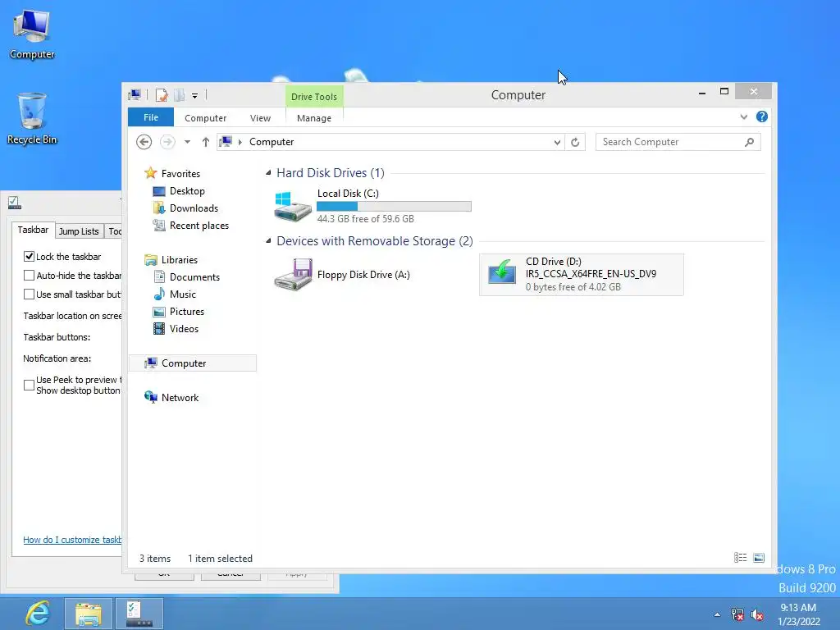
Task: Click the Properties quick access toolbar icon
Action: pyautogui.click(x=162, y=95)
